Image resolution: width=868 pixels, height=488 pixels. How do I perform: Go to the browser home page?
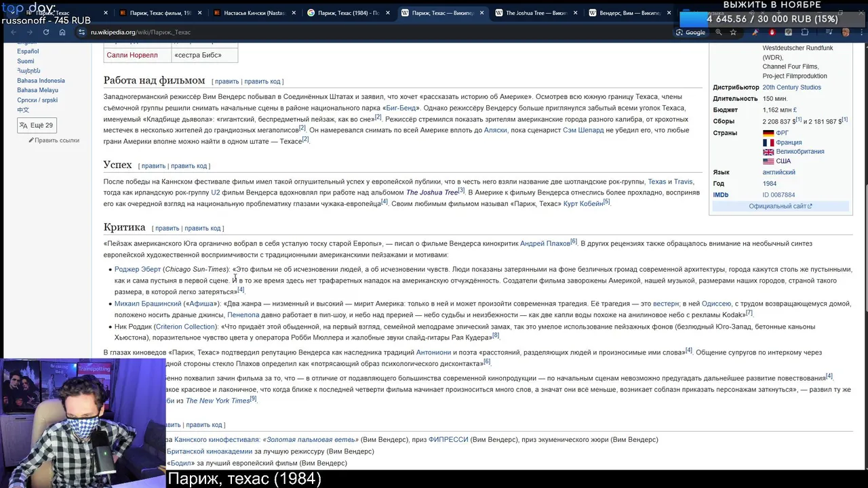coord(62,32)
